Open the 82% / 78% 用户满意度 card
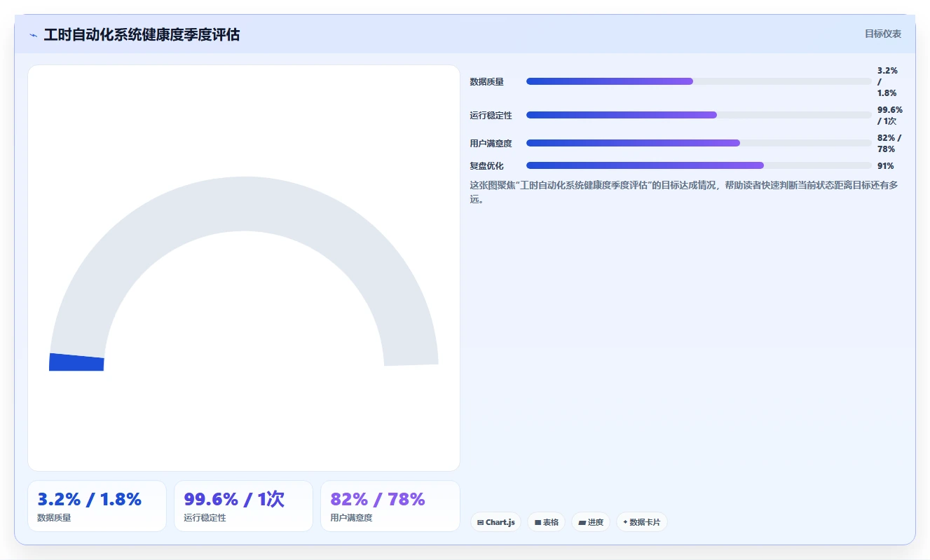 [390, 506]
